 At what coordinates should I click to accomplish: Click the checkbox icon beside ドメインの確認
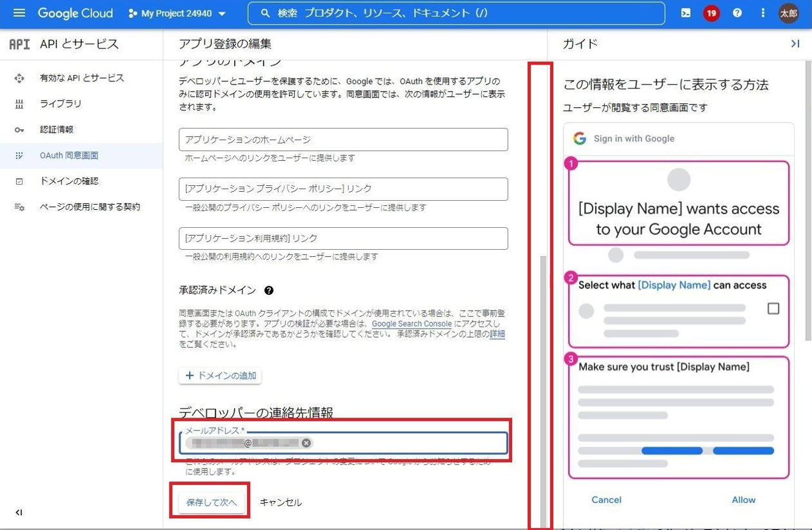click(x=19, y=181)
